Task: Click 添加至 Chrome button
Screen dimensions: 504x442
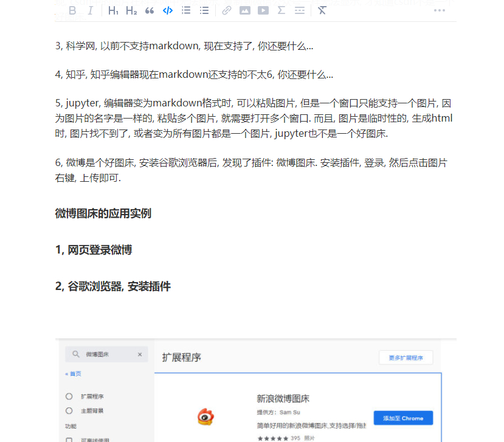Action: (x=403, y=418)
